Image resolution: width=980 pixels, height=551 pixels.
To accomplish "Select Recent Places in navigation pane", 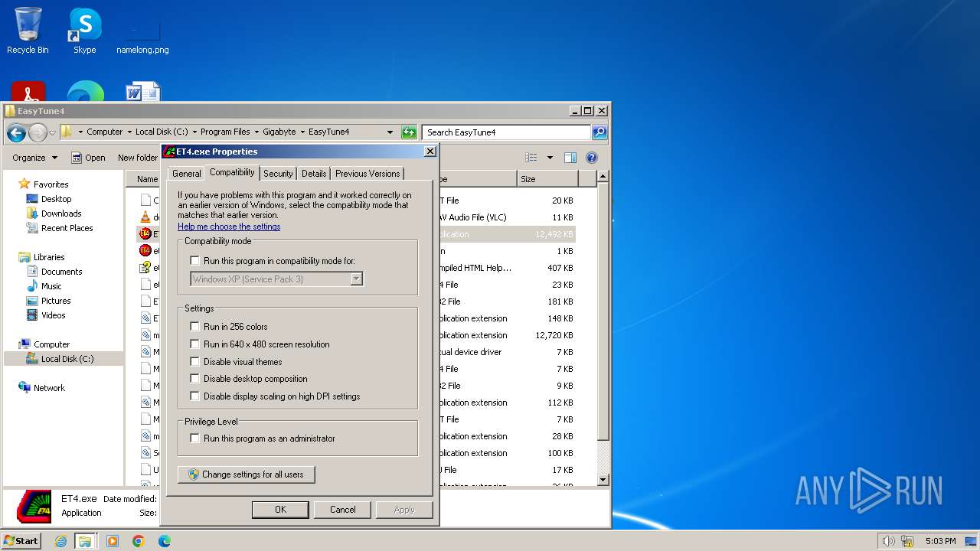I will pyautogui.click(x=67, y=228).
